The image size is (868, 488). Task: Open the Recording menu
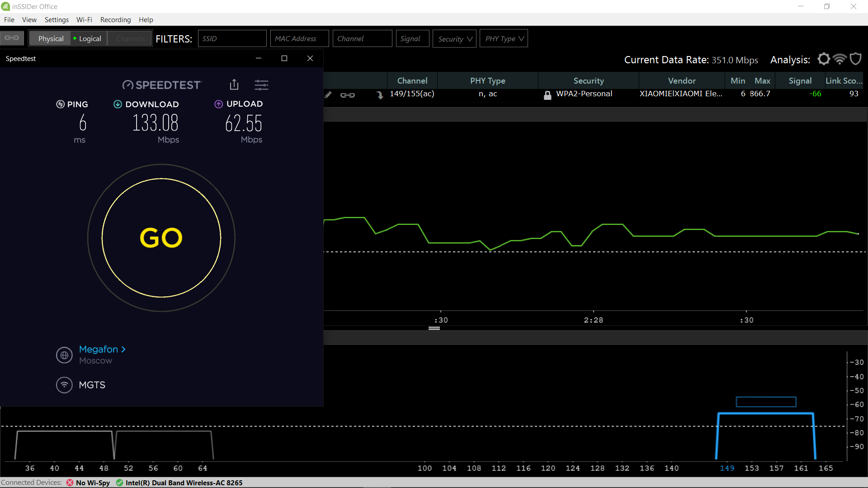coord(115,19)
